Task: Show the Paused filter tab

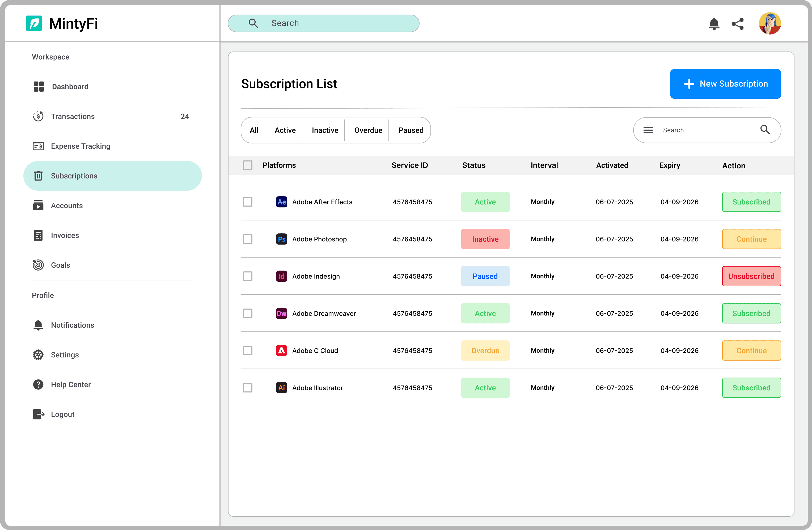Action: point(411,130)
